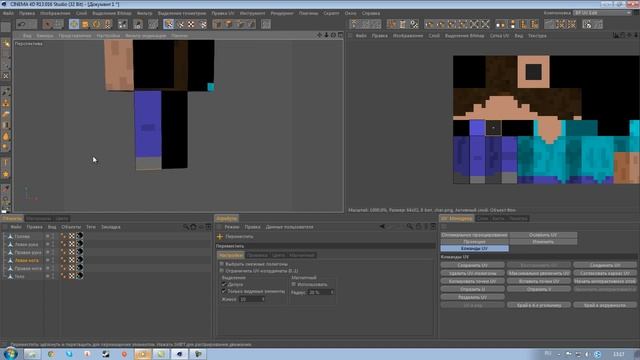
Task: Click the rotate camera icon at viewport top-right
Action: [333, 35]
